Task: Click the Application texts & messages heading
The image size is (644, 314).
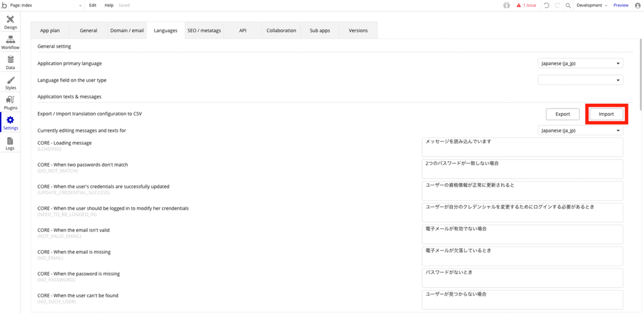Action: click(70, 96)
